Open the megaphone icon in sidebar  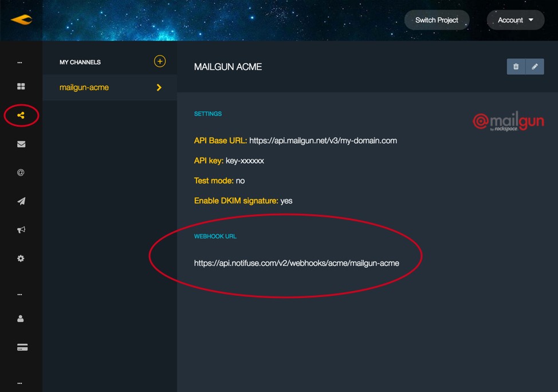pyautogui.click(x=21, y=230)
